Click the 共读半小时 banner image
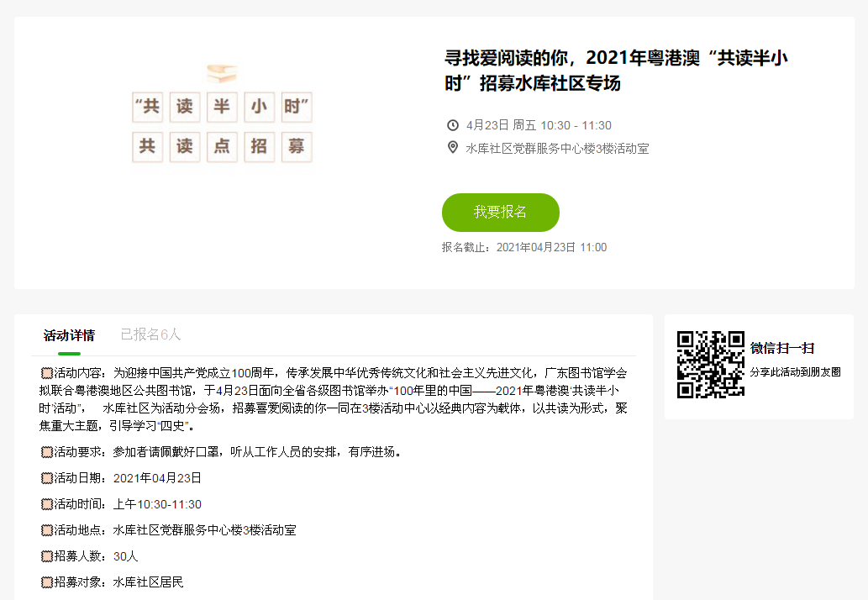Screen dimensions: 868x600 pyautogui.click(x=222, y=126)
